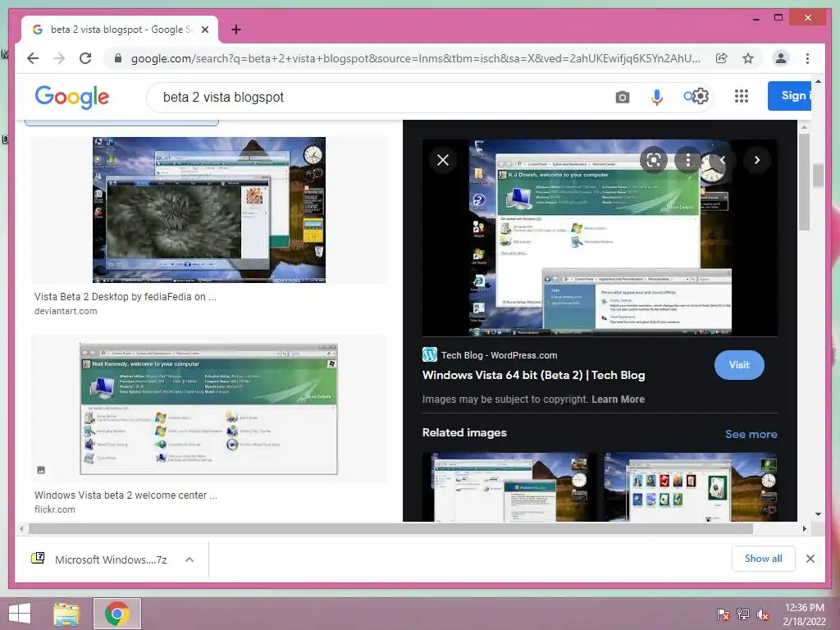Viewport: 840px width, 630px height.
Task: Close the image preview panel
Action: pos(442,160)
